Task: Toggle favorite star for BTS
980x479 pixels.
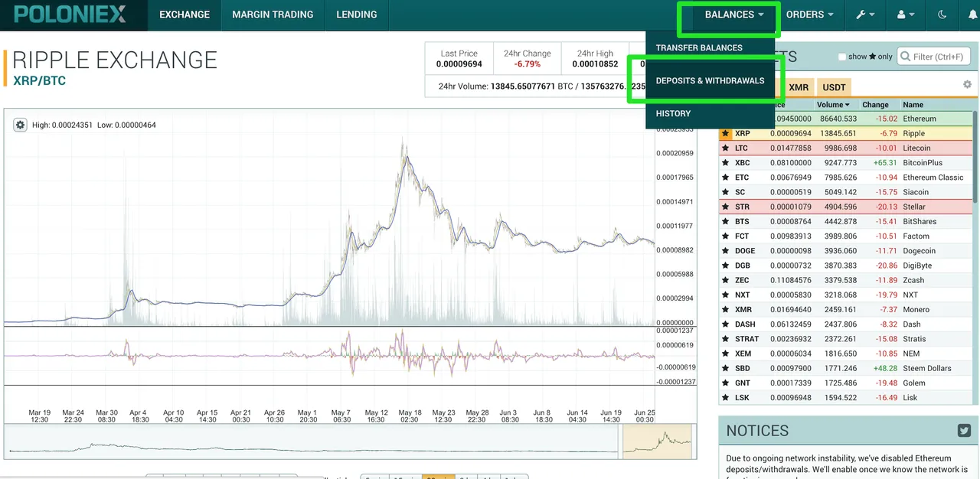Action: pos(725,221)
